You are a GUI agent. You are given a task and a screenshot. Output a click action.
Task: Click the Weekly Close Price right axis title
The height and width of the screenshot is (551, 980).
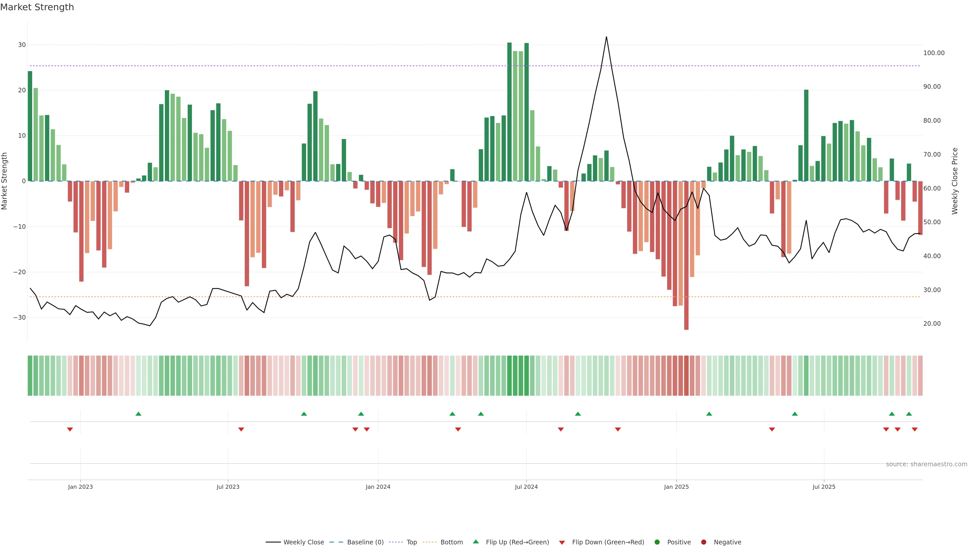coord(954,181)
